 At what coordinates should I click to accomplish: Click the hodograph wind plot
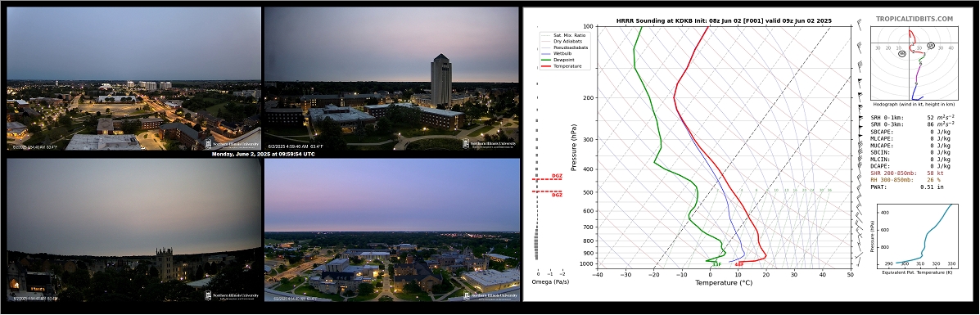tap(915, 70)
